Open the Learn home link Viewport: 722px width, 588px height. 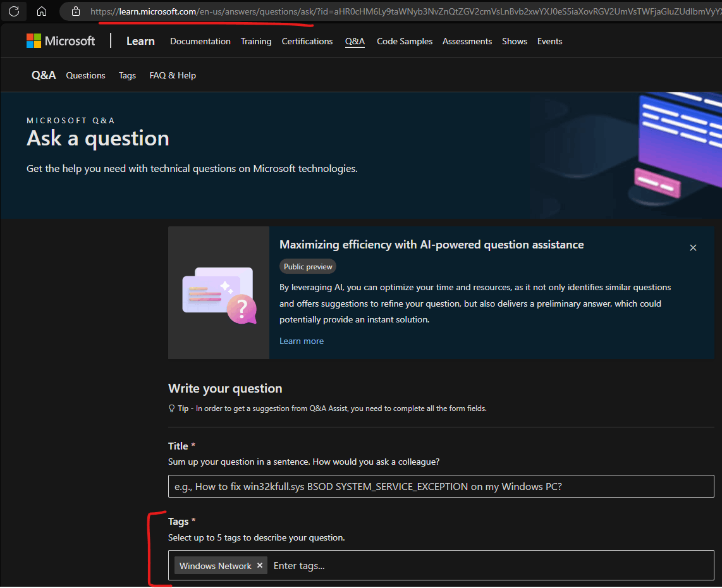click(x=140, y=41)
